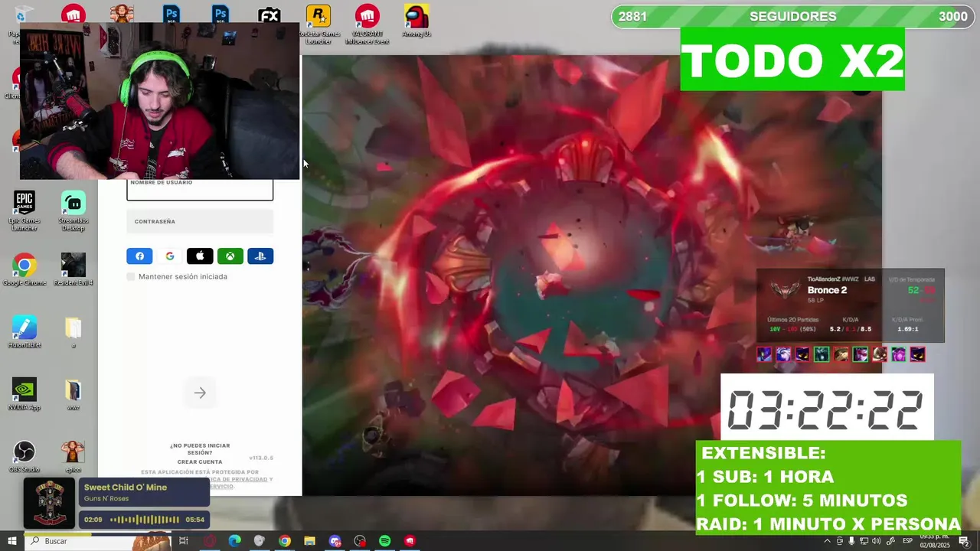Open the network tray icon

[x=863, y=541]
